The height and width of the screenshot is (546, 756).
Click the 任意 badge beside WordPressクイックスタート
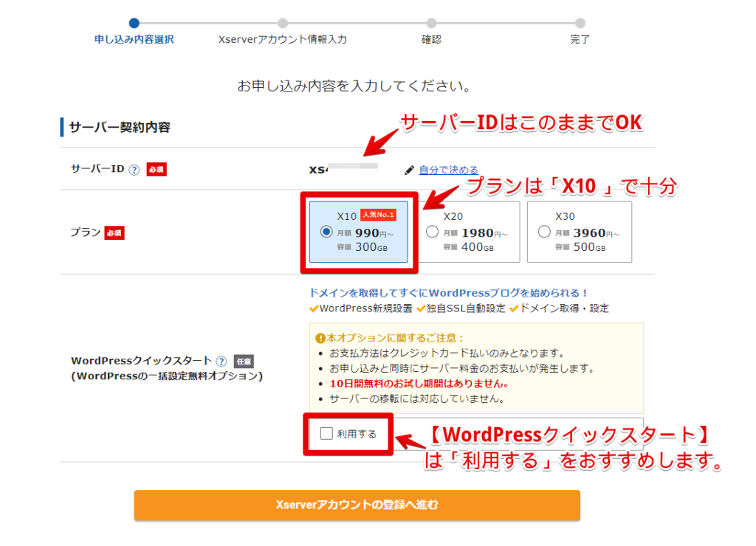tap(244, 362)
